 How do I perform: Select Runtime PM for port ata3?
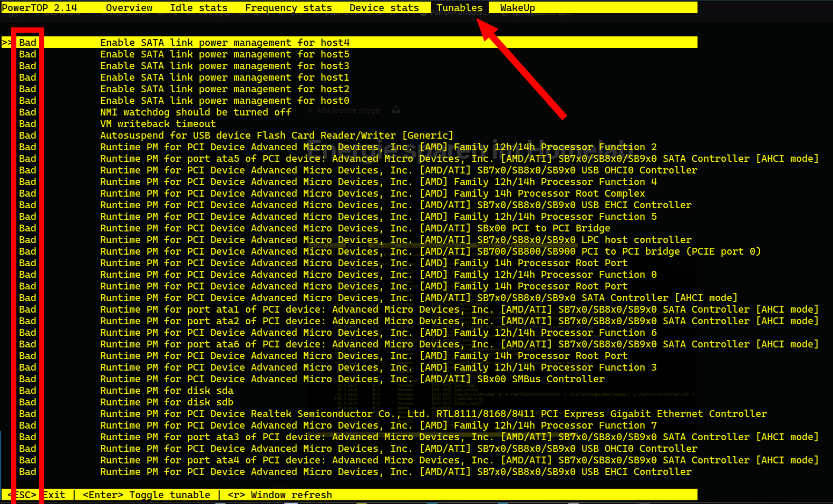click(459, 437)
